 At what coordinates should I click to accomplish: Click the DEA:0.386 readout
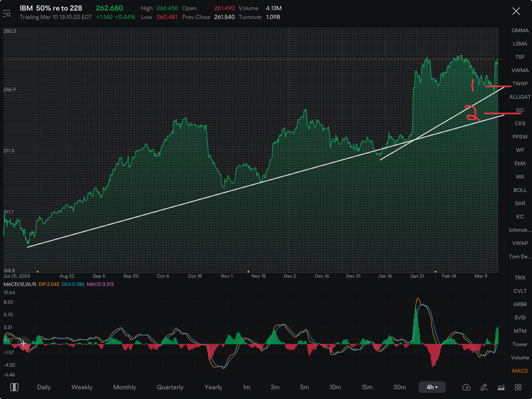point(73,284)
